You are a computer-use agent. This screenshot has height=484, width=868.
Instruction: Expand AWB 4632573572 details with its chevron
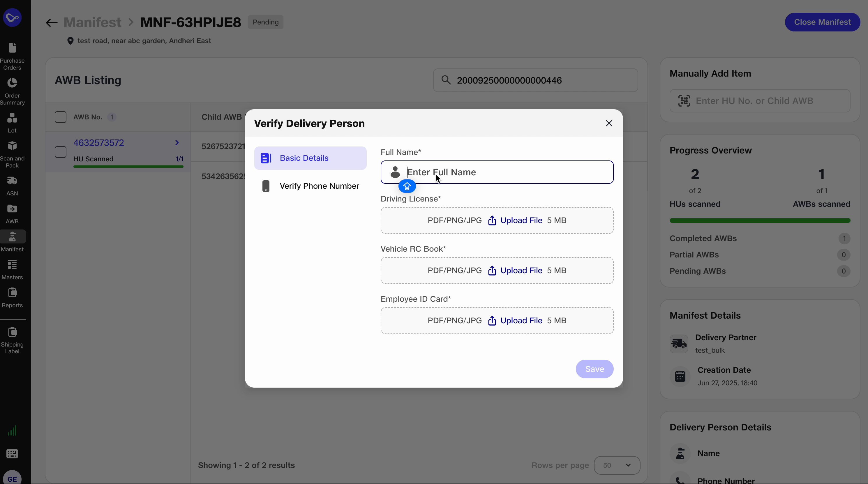click(177, 142)
